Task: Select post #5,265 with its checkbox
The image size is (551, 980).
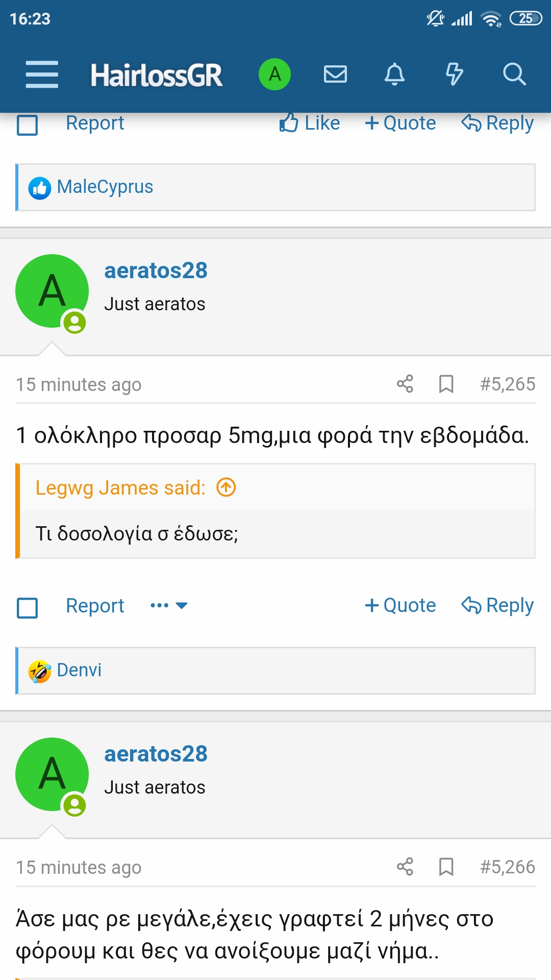Action: (x=28, y=607)
